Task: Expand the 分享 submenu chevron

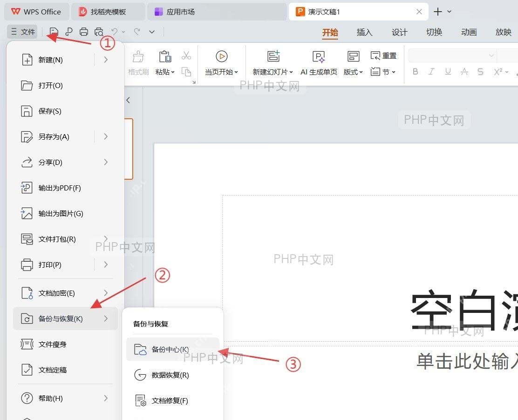Action: (106, 162)
